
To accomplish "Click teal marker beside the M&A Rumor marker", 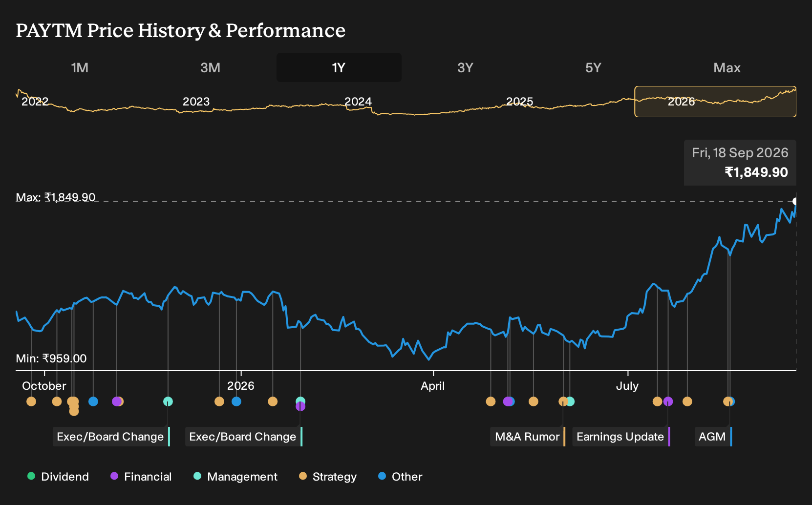I will 570,401.
